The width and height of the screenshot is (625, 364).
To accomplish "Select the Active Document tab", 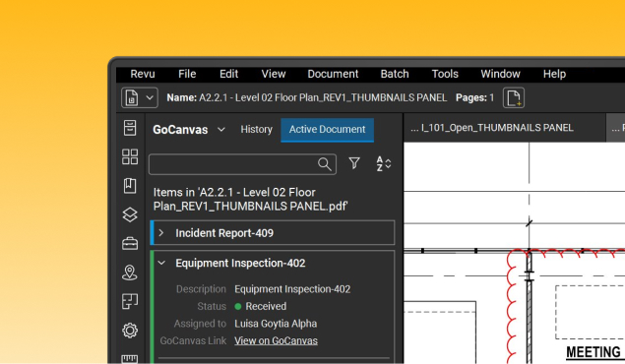I will (327, 130).
